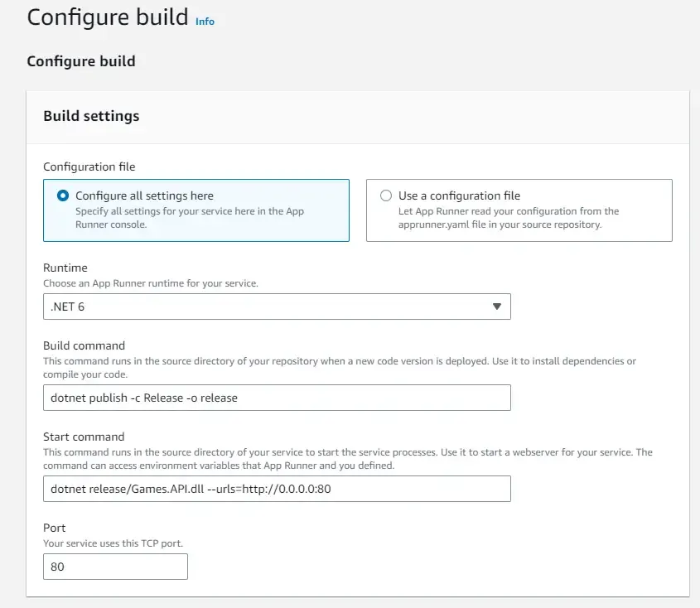Click inside the Port field
Image resolution: width=700 pixels, height=608 pixels.
(115, 567)
